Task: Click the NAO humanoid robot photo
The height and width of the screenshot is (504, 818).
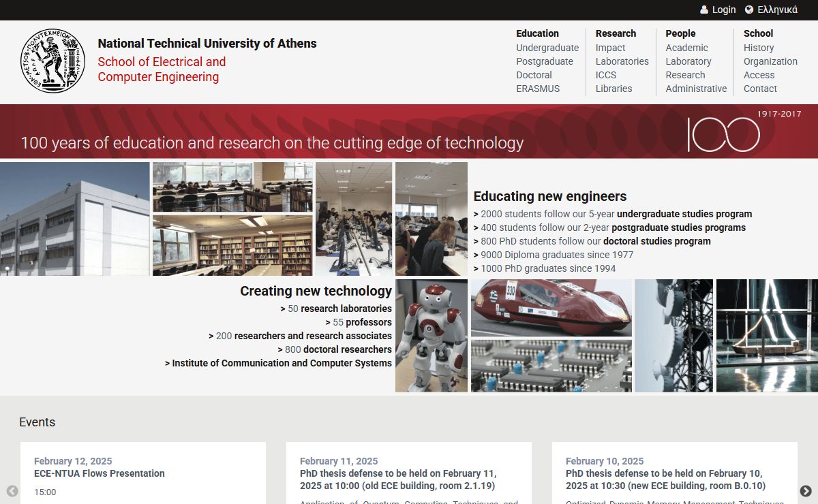Action: (431, 336)
